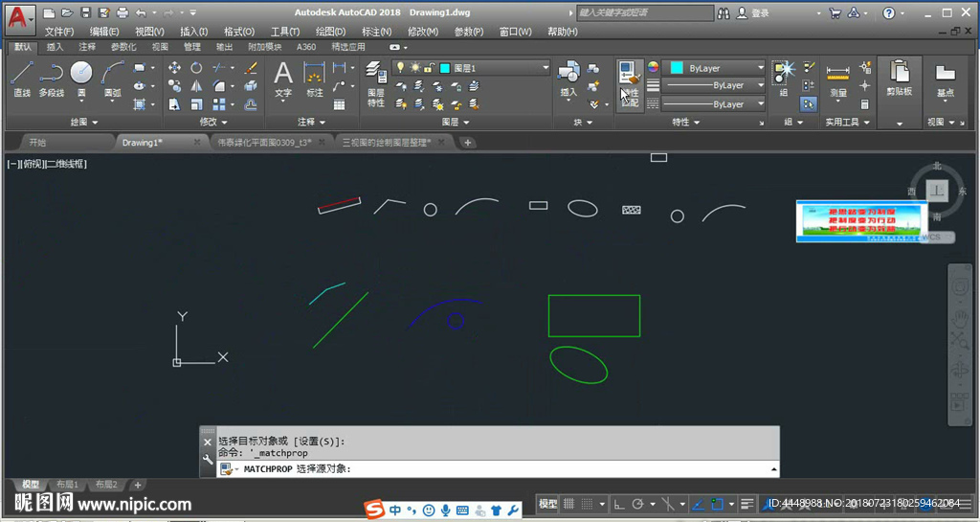Select the Circle (圆) tool

(x=81, y=79)
